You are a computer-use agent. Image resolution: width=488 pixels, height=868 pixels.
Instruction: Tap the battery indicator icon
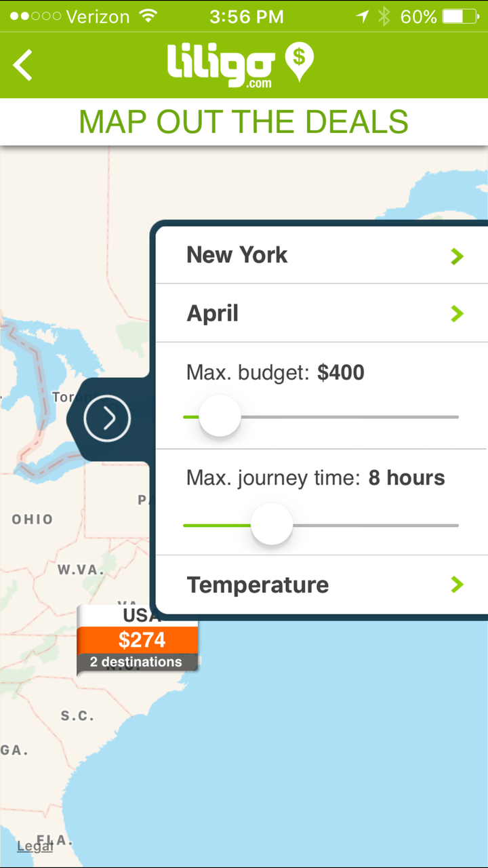click(x=461, y=16)
